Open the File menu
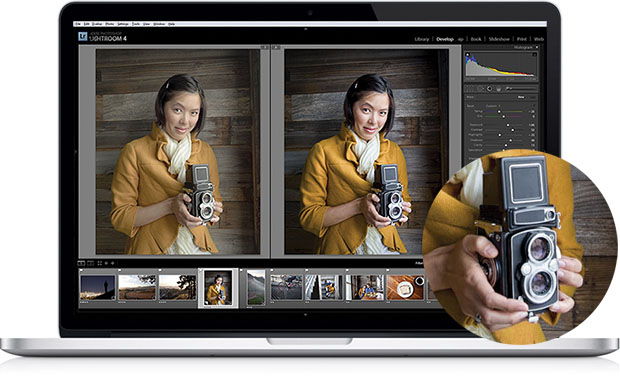Viewport: 620px width, 379px height. click(78, 24)
